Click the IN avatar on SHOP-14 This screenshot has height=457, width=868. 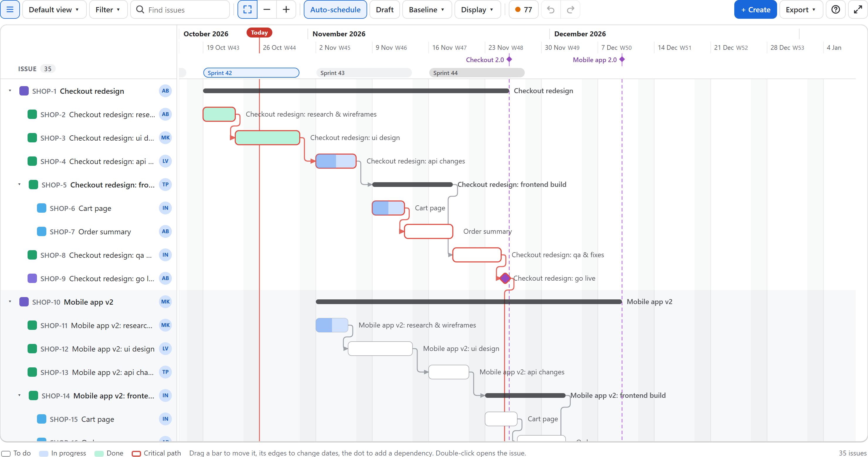[x=165, y=395]
